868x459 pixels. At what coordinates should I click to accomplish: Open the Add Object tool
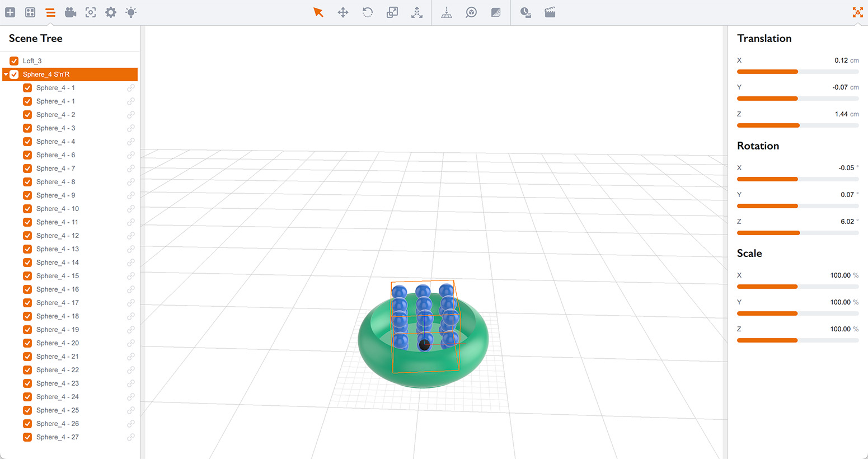pos(10,12)
